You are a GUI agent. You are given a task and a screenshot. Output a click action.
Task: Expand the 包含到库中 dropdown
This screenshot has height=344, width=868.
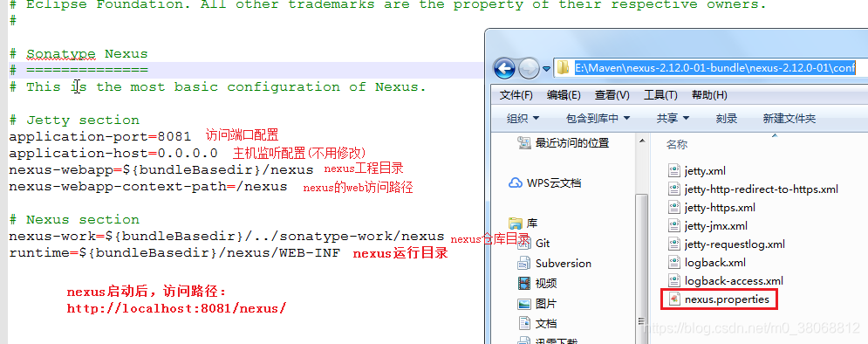coord(598,118)
